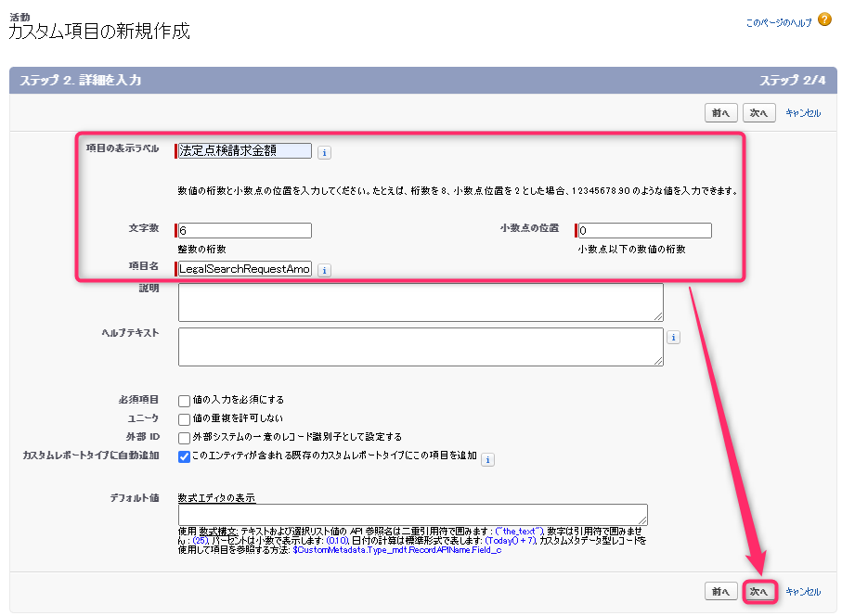Click inside the 説明 textarea

click(421, 302)
